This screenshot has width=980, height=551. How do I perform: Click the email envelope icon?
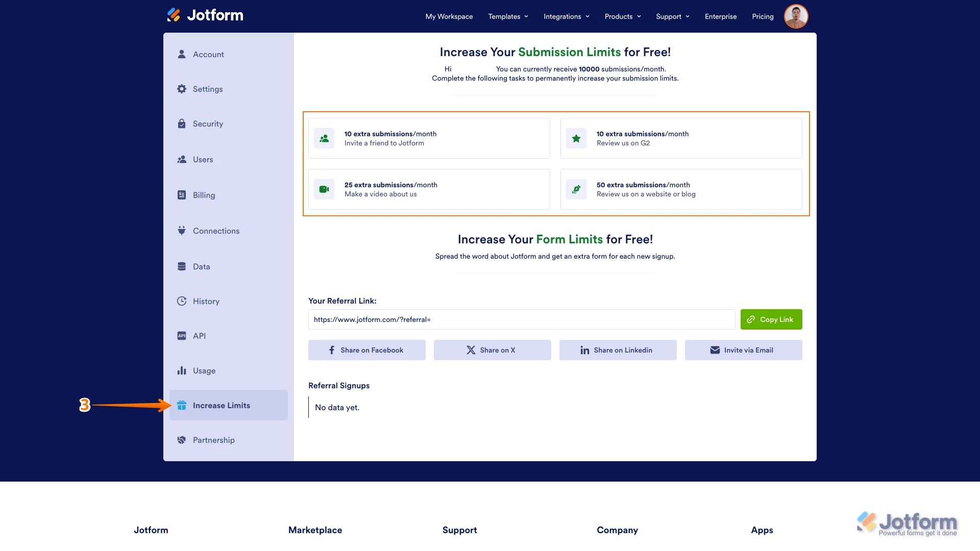[x=715, y=350]
